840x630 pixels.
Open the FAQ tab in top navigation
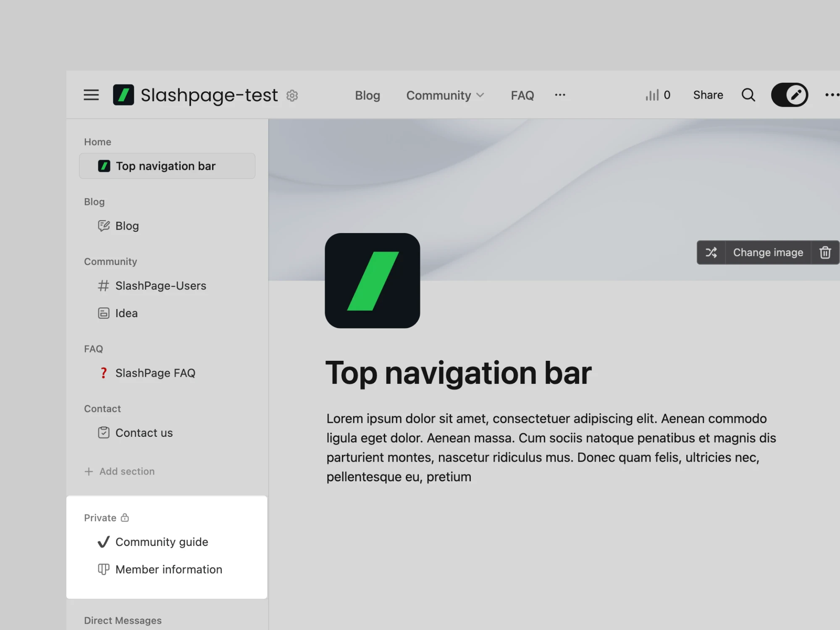pos(522,95)
